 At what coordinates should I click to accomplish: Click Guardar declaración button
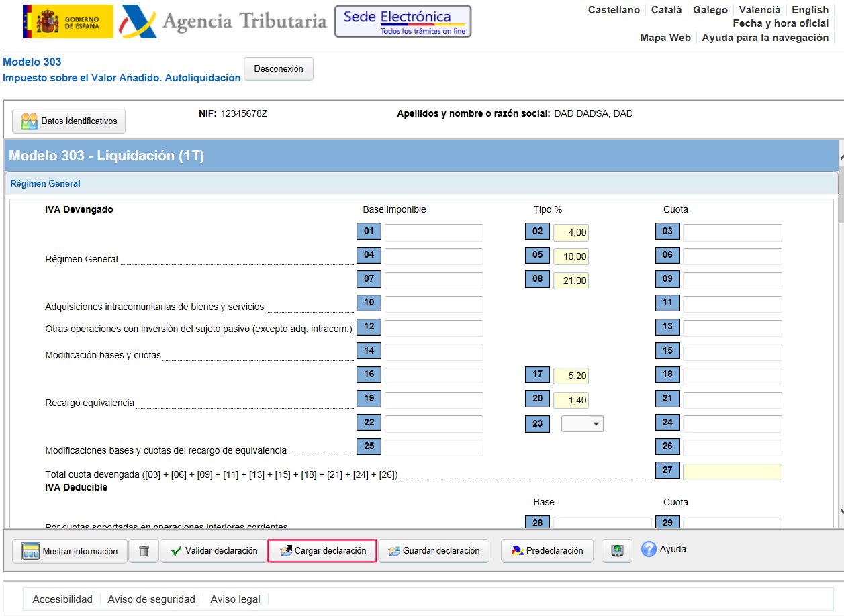434,551
